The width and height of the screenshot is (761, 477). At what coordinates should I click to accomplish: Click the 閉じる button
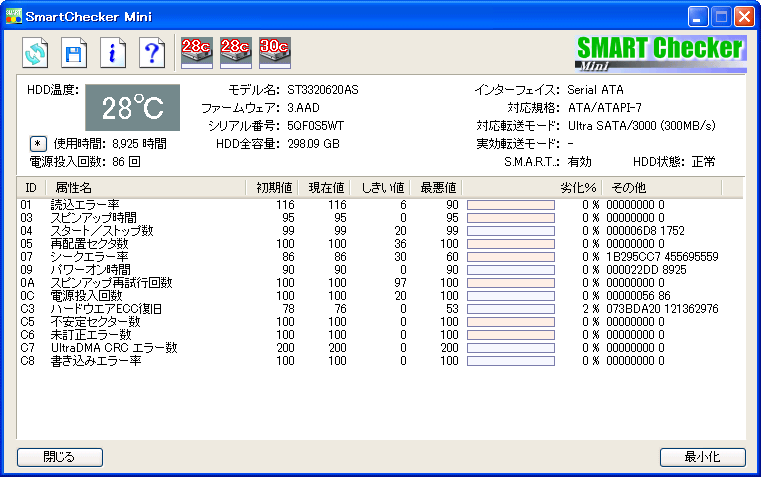click(x=60, y=457)
